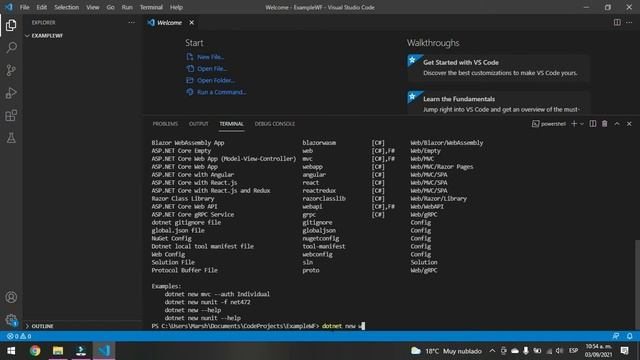Open the Source Control view
The image size is (640, 360).
click(11, 70)
